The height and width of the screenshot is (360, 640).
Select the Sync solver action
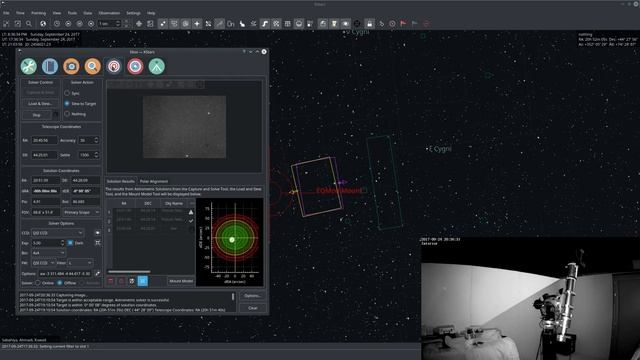tap(67, 93)
